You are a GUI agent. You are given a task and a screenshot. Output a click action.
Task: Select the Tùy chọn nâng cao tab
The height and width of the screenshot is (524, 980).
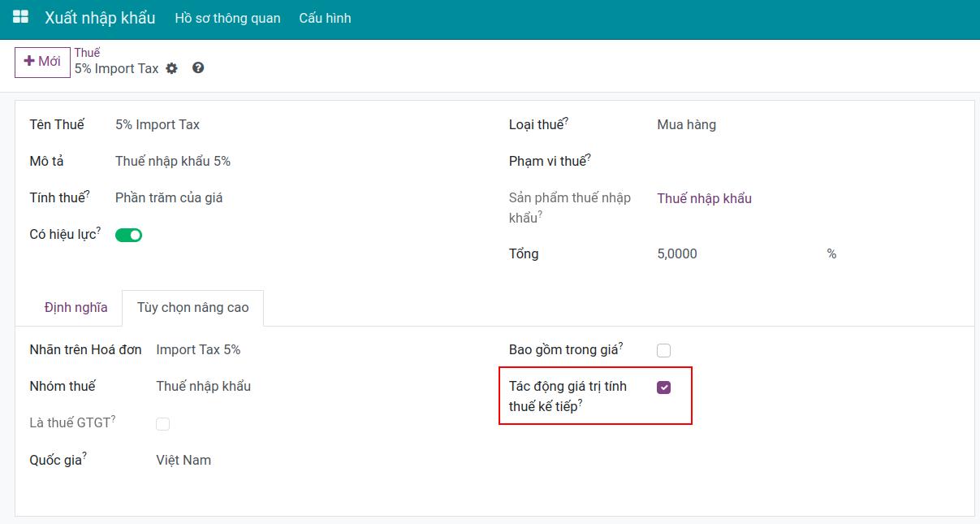click(192, 308)
